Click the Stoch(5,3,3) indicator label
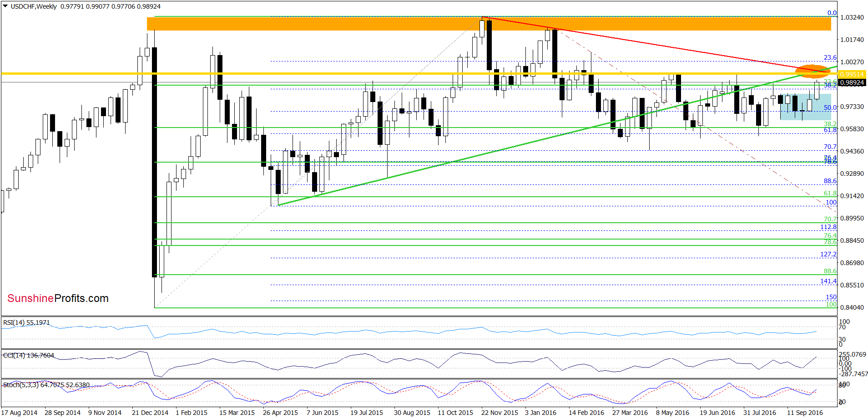 (x=46, y=385)
